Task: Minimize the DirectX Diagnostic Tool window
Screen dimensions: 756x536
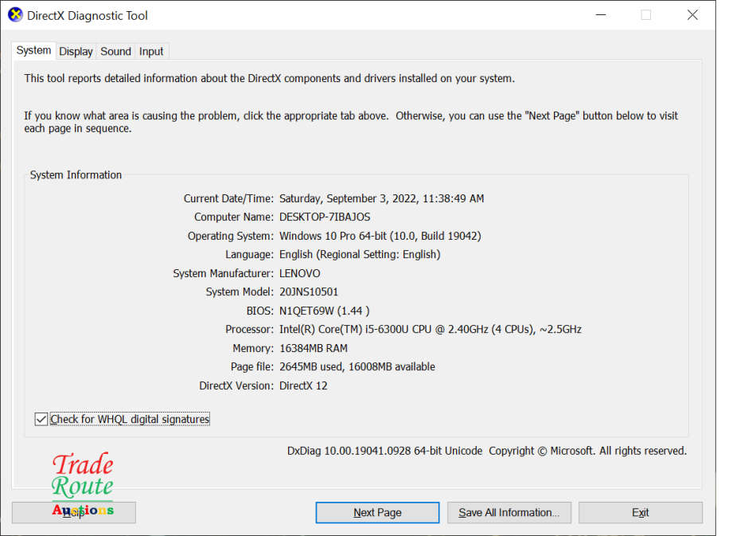Action: pos(599,15)
